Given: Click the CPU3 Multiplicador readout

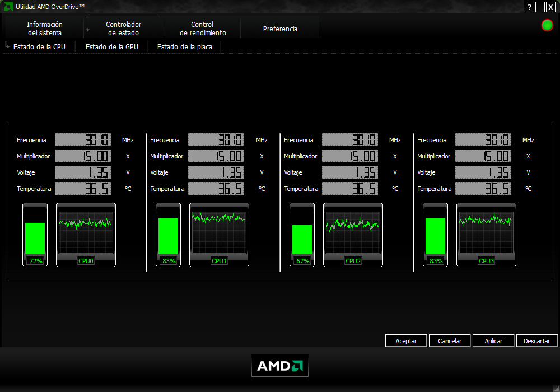Looking at the screenshot, I should click(483, 156).
